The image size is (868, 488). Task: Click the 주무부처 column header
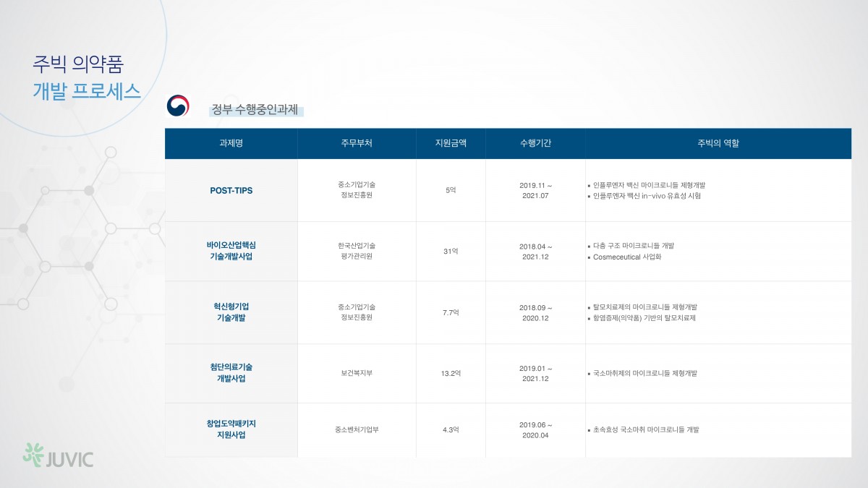(357, 143)
